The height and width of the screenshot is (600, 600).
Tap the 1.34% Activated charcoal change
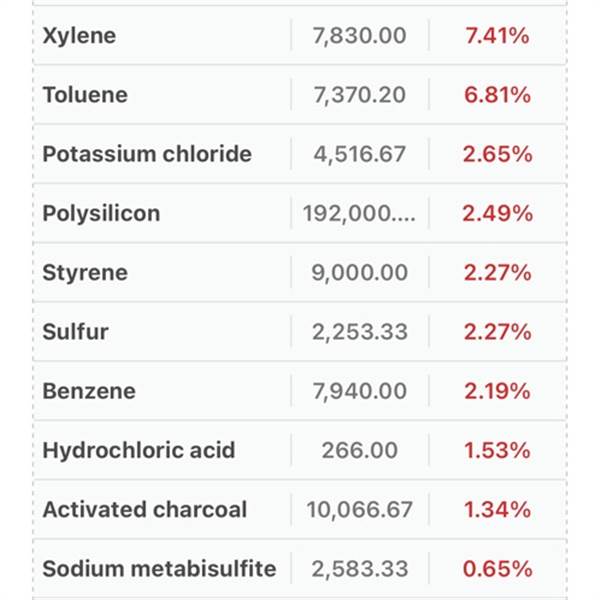point(497,509)
